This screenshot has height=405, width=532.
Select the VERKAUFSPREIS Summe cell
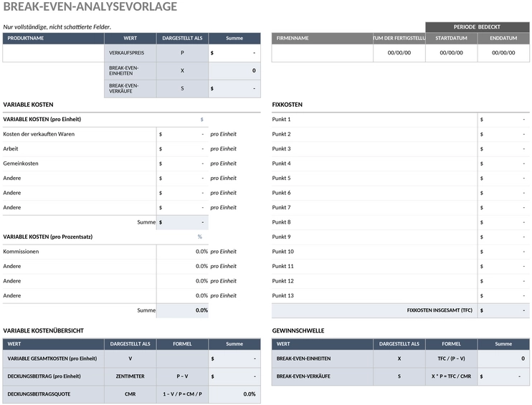pos(234,53)
